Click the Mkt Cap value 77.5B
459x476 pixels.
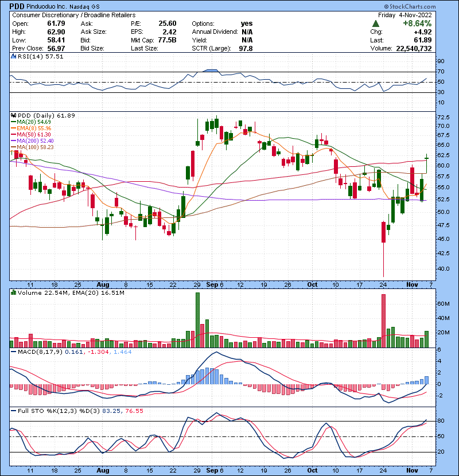167,40
